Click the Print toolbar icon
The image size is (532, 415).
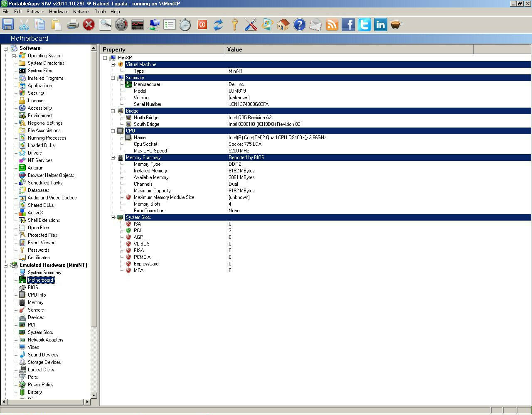(x=73, y=25)
